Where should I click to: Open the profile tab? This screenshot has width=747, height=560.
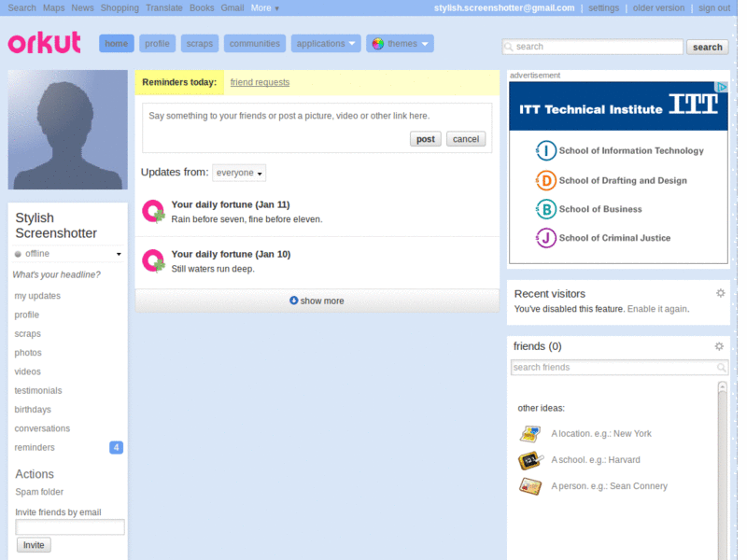(x=157, y=43)
